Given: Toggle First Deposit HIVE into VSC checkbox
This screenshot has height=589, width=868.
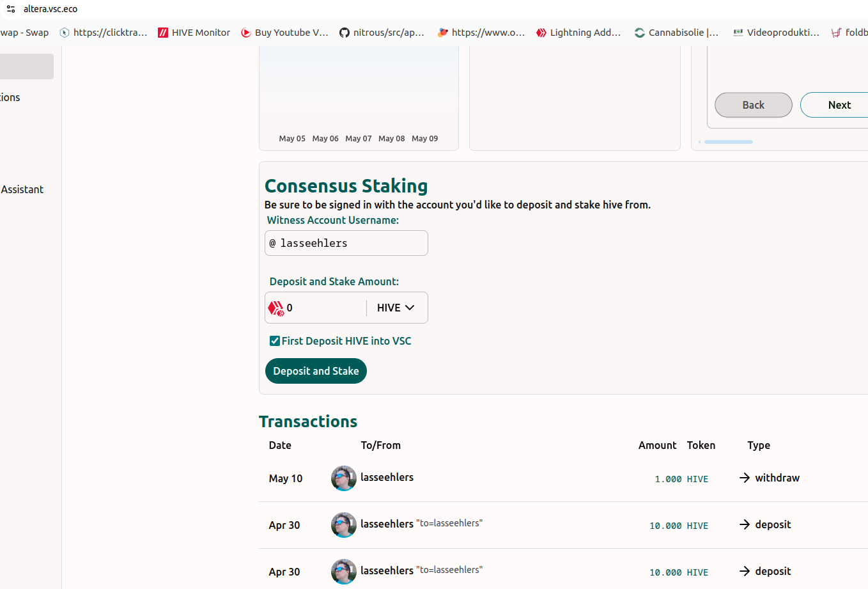Looking at the screenshot, I should (275, 341).
